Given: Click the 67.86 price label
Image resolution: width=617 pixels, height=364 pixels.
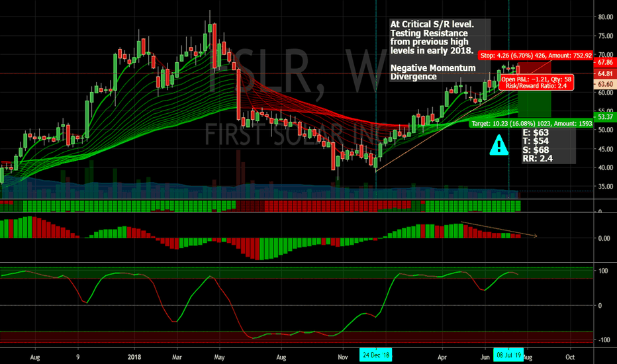Looking at the screenshot, I should (605, 62).
